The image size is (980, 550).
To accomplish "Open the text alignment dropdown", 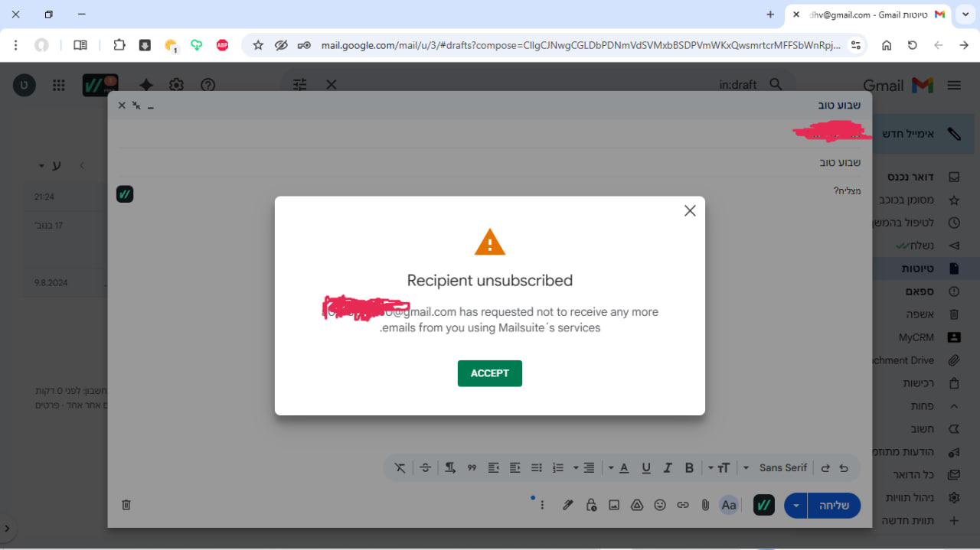I will coord(585,467).
